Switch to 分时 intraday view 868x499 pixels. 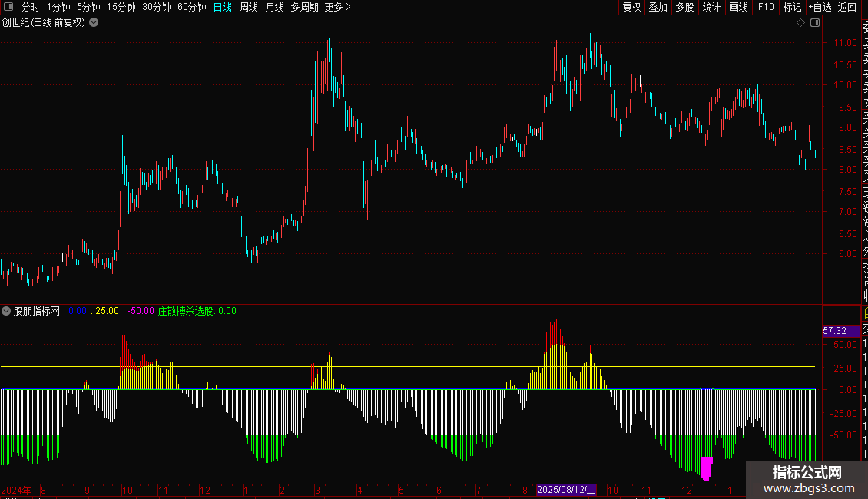pyautogui.click(x=31, y=7)
